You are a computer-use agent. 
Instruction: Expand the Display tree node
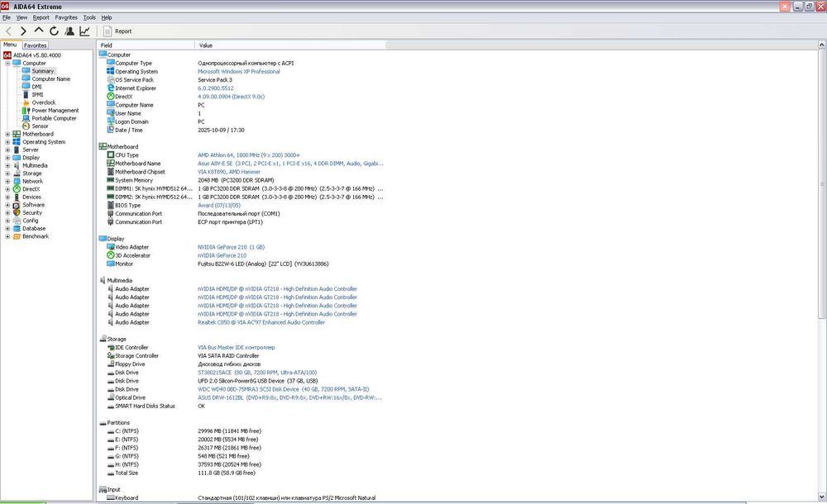pyautogui.click(x=8, y=158)
